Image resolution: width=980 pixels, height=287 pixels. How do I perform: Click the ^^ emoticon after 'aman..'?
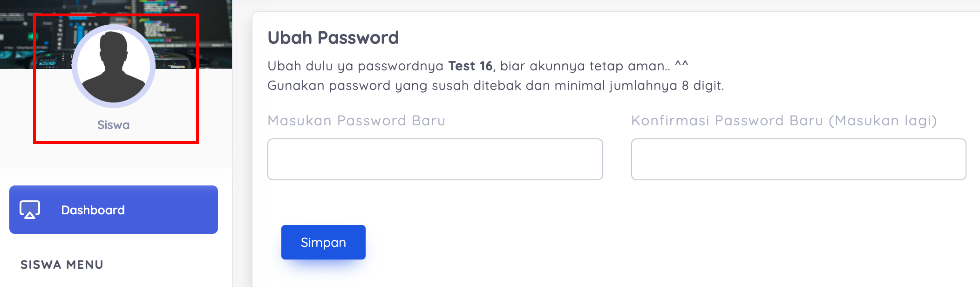681,65
